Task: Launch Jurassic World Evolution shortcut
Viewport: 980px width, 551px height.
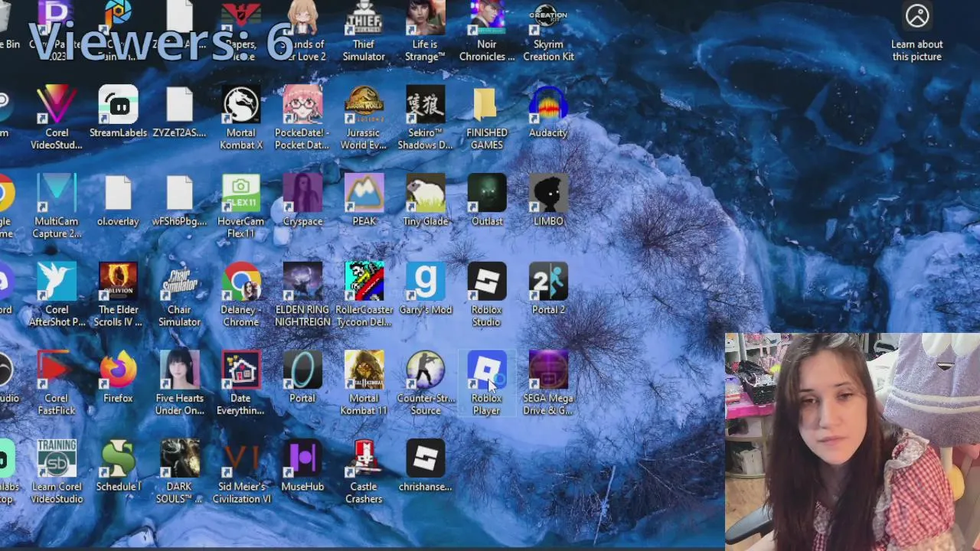Action: pyautogui.click(x=364, y=118)
